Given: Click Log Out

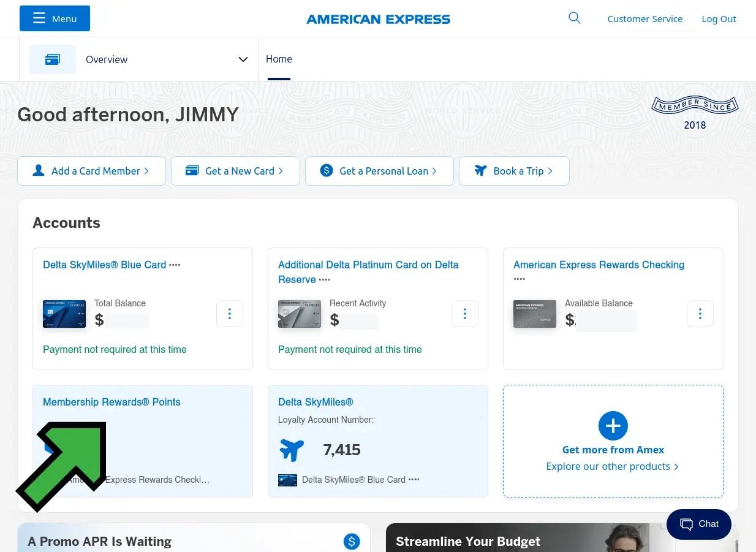Looking at the screenshot, I should [719, 19].
